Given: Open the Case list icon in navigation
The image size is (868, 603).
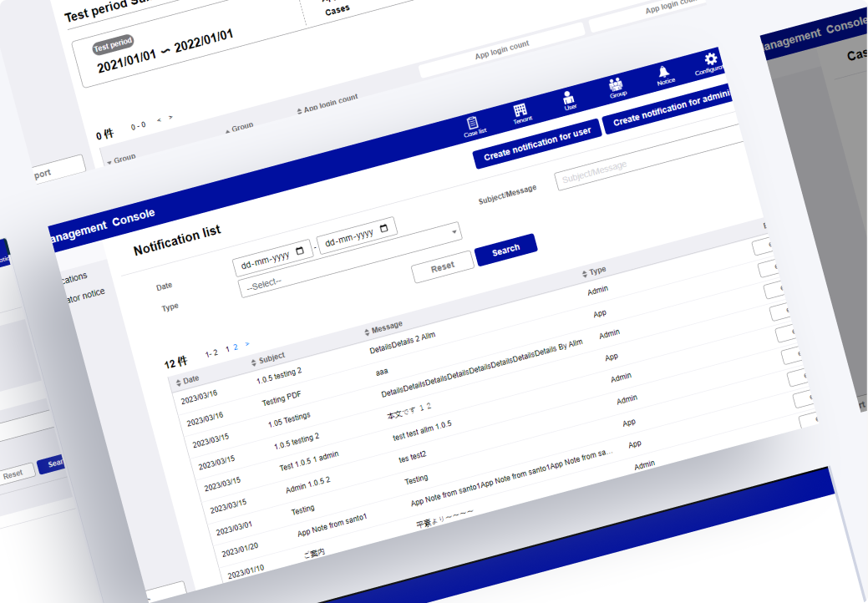Looking at the screenshot, I should pos(474,124).
